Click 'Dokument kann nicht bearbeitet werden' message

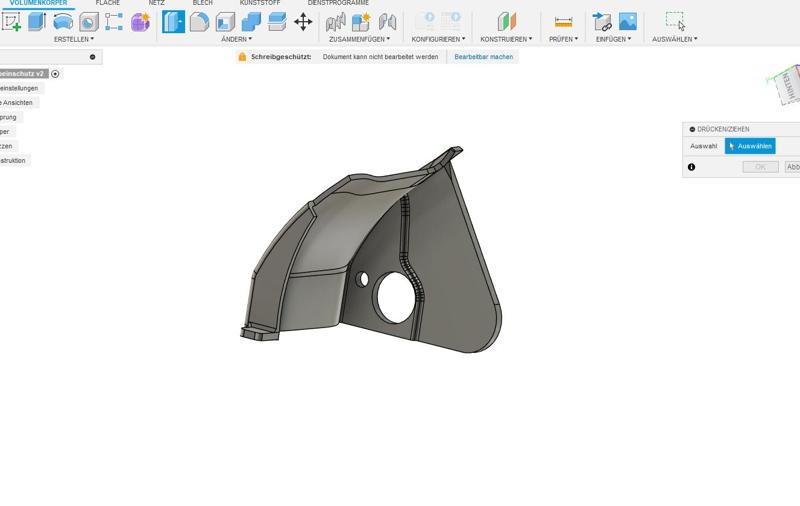(x=380, y=57)
